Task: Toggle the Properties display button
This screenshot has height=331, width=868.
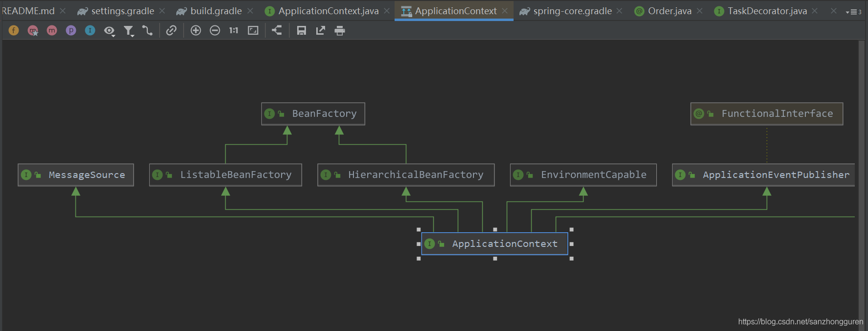Action: (71, 31)
